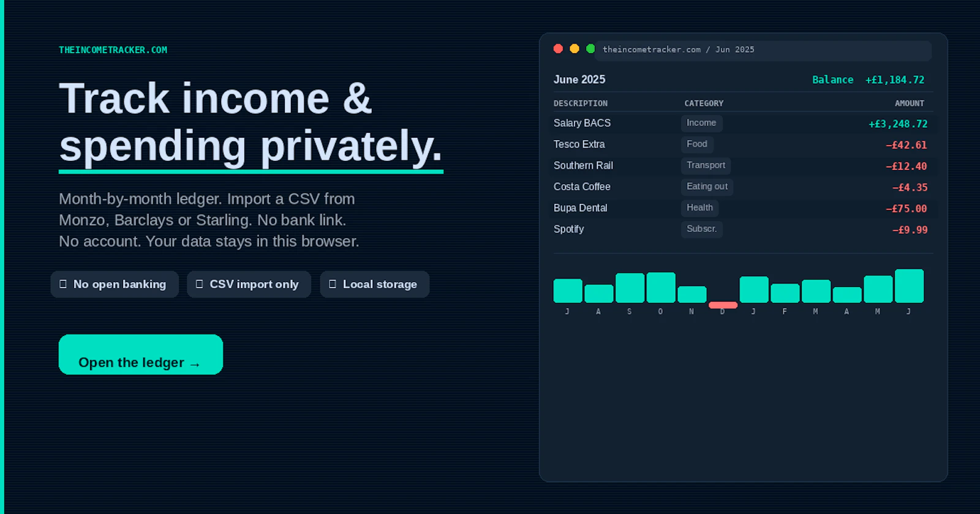Select the Southern Rail row description

(x=583, y=166)
